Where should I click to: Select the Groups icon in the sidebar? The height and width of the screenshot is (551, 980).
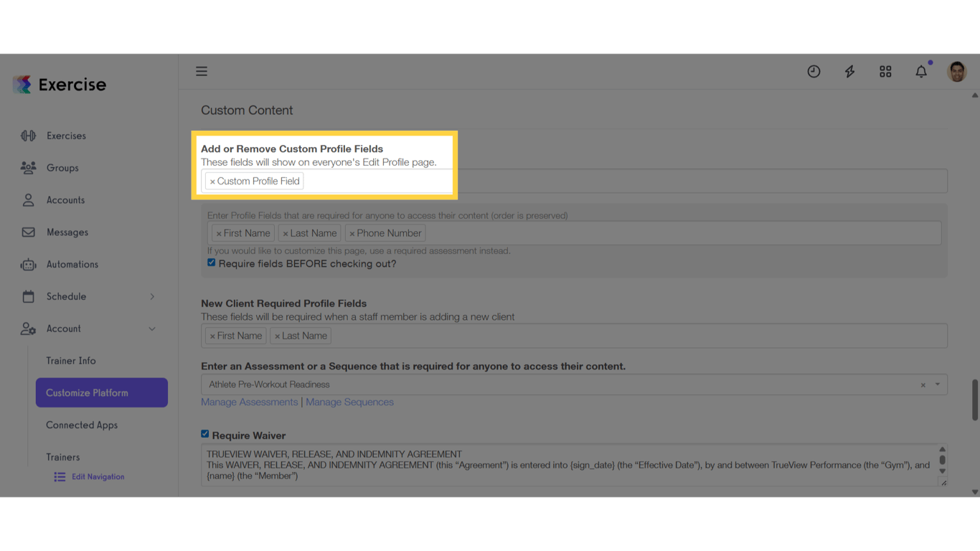(28, 168)
